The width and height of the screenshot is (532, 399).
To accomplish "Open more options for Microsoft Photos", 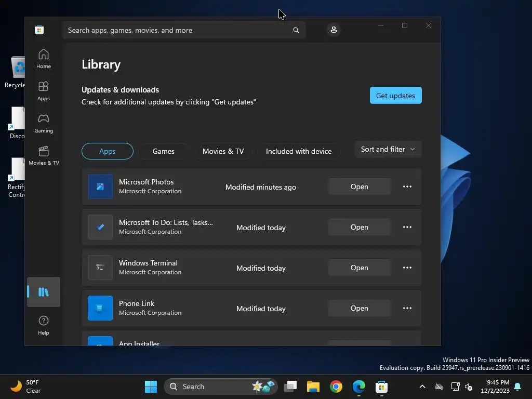I will (x=407, y=187).
